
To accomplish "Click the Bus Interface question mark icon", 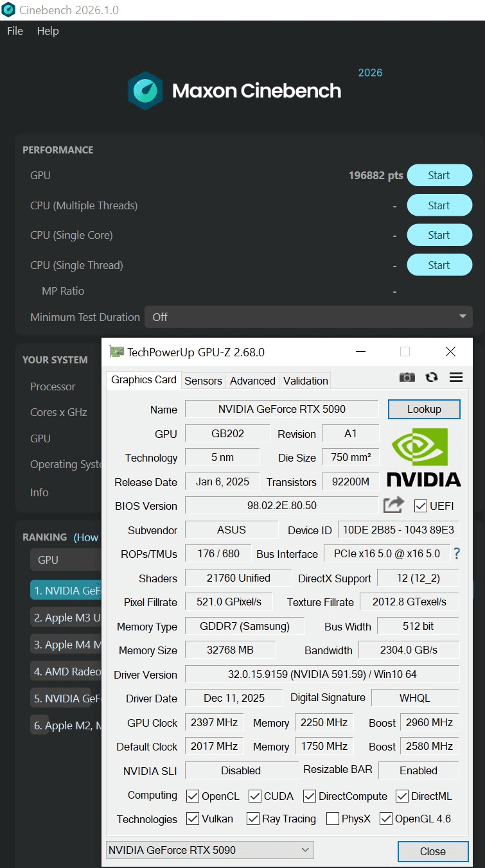I will (457, 553).
